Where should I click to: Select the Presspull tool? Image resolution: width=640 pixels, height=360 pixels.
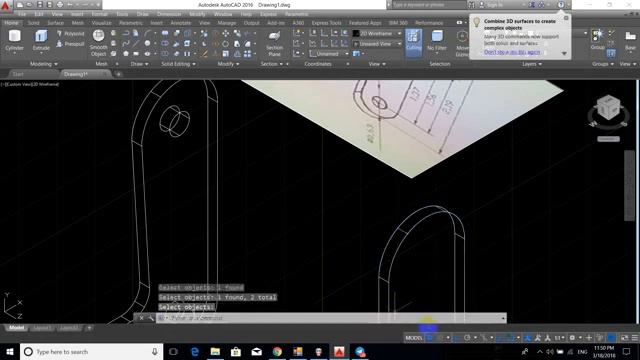tap(70, 44)
